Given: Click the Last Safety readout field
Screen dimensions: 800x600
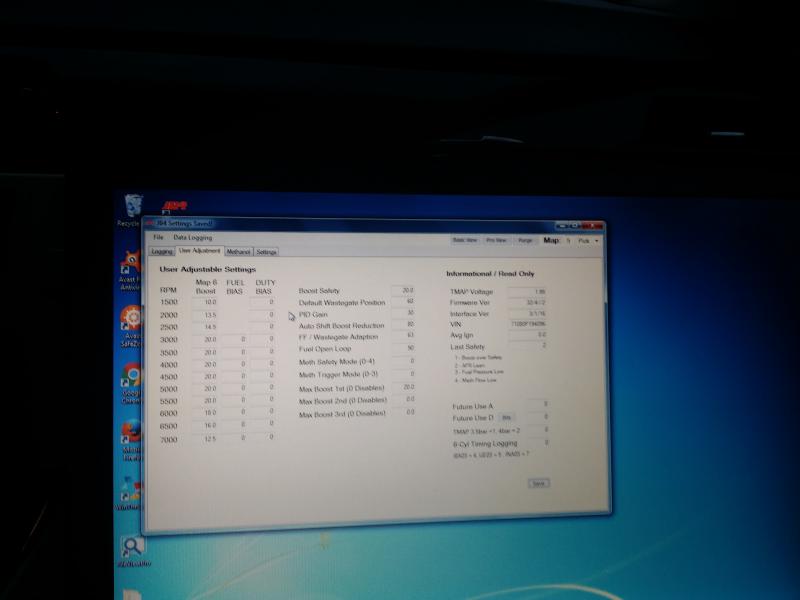Looking at the screenshot, I should point(528,345).
